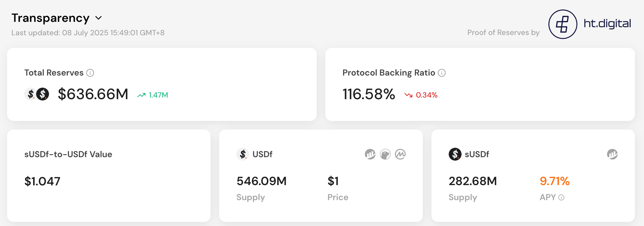This screenshot has height=226, width=644.
Task: Click the CoinMarketCap icon in USDf card
Action: click(400, 154)
